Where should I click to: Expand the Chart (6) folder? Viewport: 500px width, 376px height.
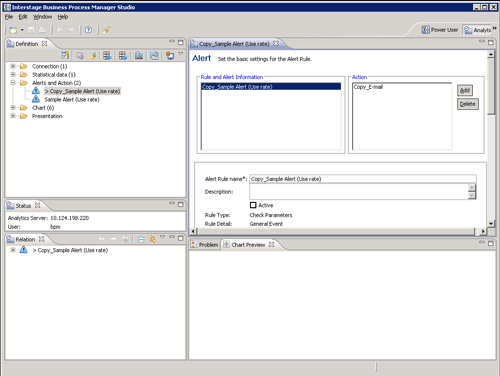13,107
